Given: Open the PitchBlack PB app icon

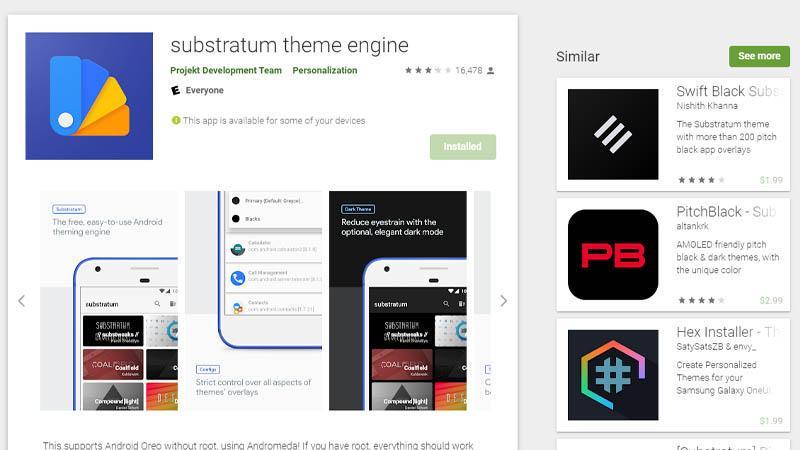Looking at the screenshot, I should [x=613, y=255].
